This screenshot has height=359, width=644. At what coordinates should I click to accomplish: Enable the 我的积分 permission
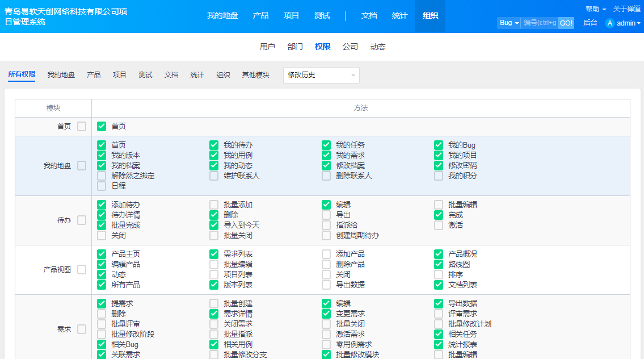click(439, 176)
